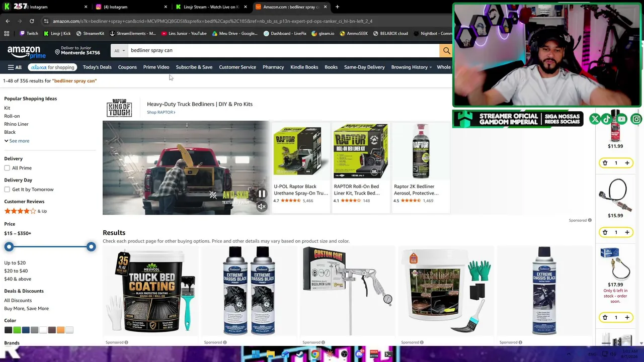The width and height of the screenshot is (644, 362).
Task: Select the Roll-on shopping idea
Action: pyautogui.click(x=12, y=116)
